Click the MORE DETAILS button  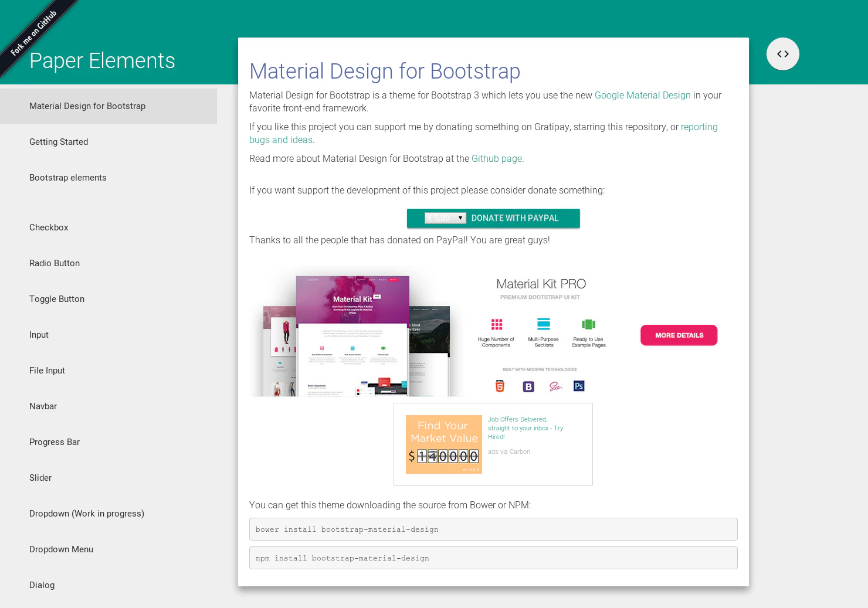pos(679,335)
